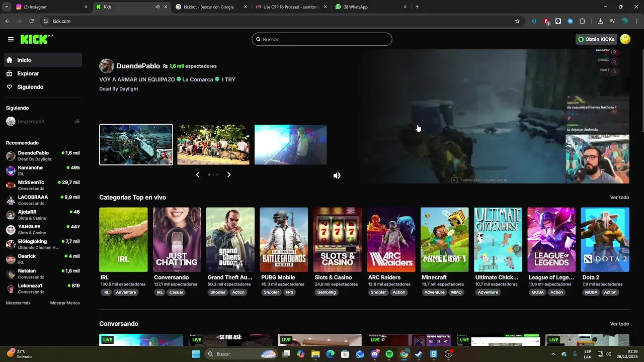
Task: Open Spotify from the taskbar
Action: pyautogui.click(x=389, y=354)
